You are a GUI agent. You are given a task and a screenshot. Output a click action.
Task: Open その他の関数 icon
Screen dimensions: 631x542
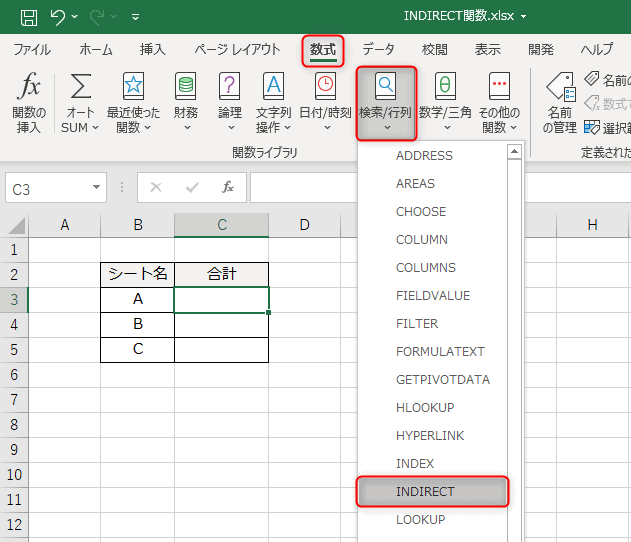(x=499, y=86)
